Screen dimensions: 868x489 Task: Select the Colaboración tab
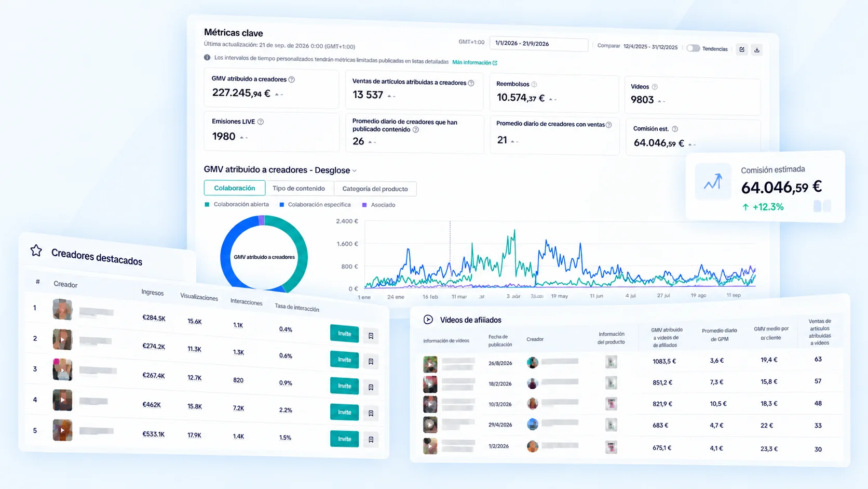(235, 188)
